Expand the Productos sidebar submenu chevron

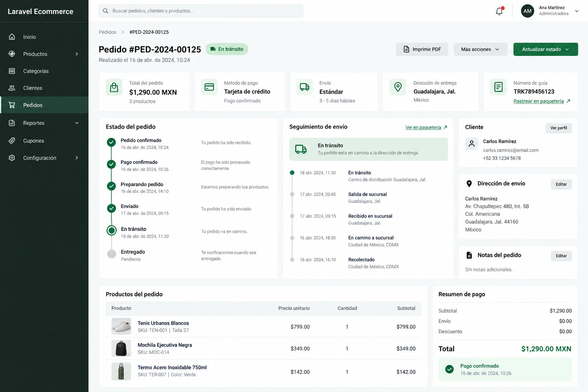tap(77, 54)
